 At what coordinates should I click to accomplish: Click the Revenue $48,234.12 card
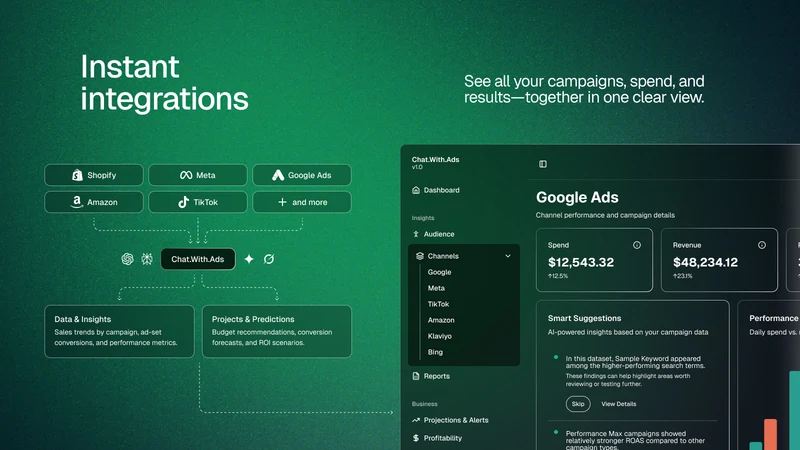coord(719,260)
